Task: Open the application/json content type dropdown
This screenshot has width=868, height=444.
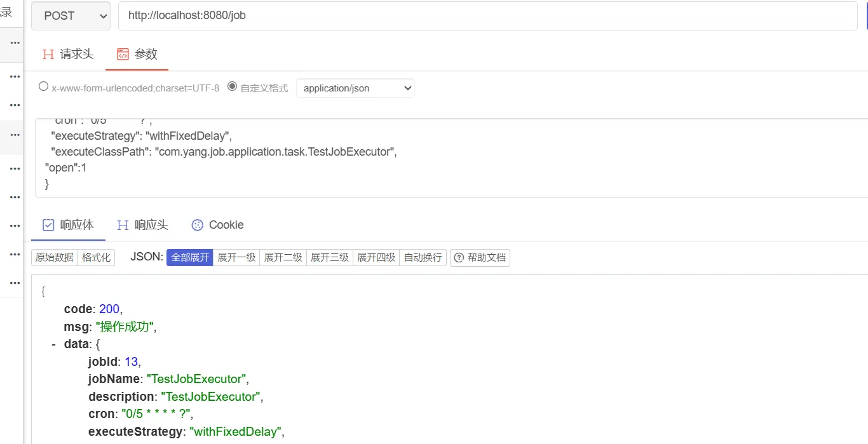Action: point(355,88)
